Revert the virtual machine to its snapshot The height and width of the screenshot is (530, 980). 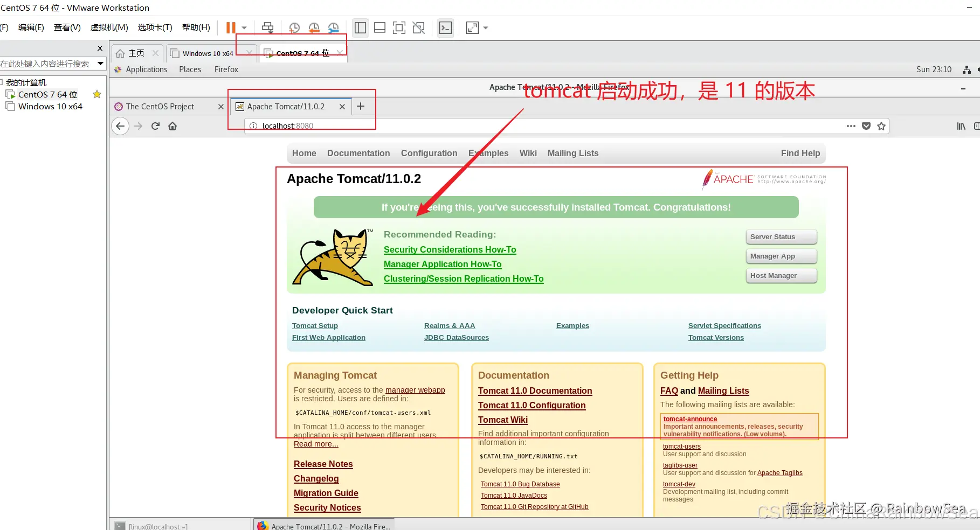click(x=314, y=28)
